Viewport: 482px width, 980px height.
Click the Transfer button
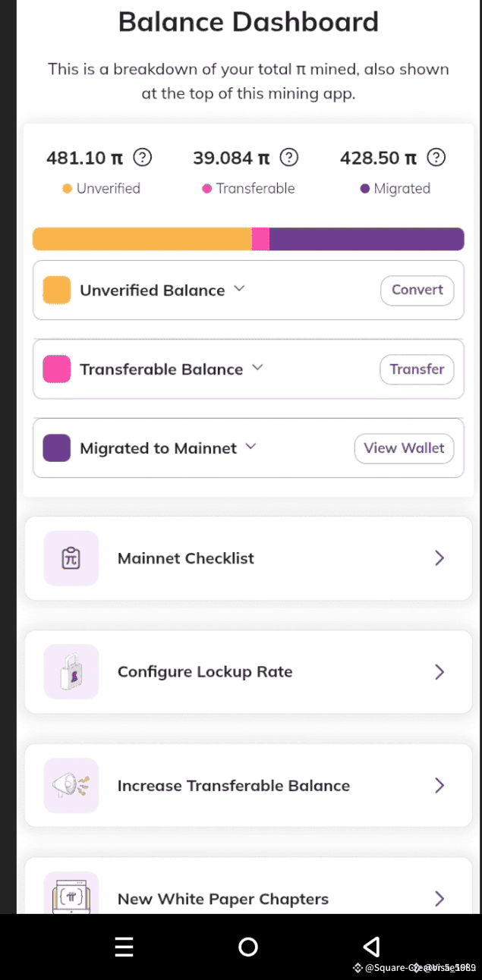pyautogui.click(x=417, y=369)
